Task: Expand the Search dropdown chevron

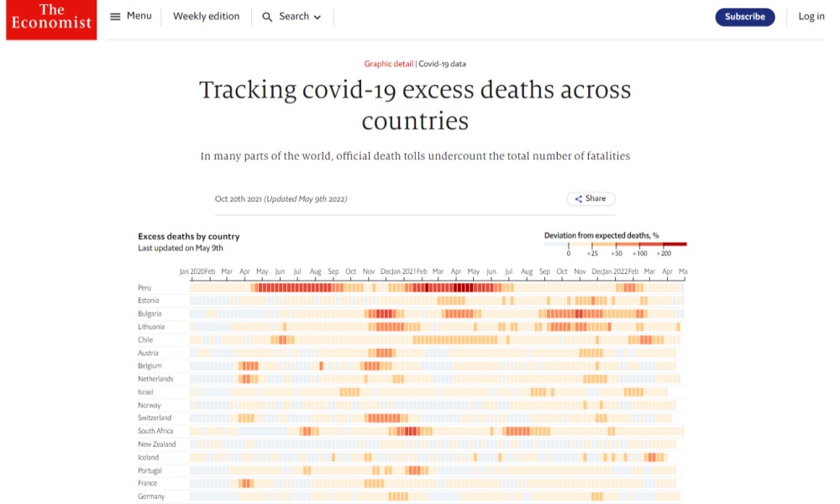Action: (318, 17)
